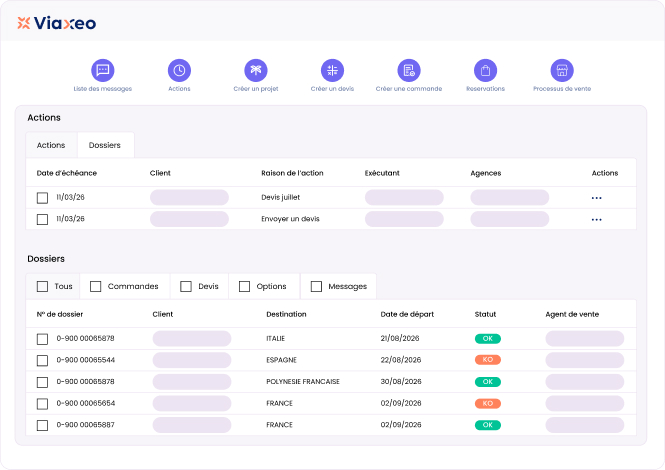This screenshot has height=470, width=665.
Task: Click the Créer une commande icon
Action: tap(409, 70)
